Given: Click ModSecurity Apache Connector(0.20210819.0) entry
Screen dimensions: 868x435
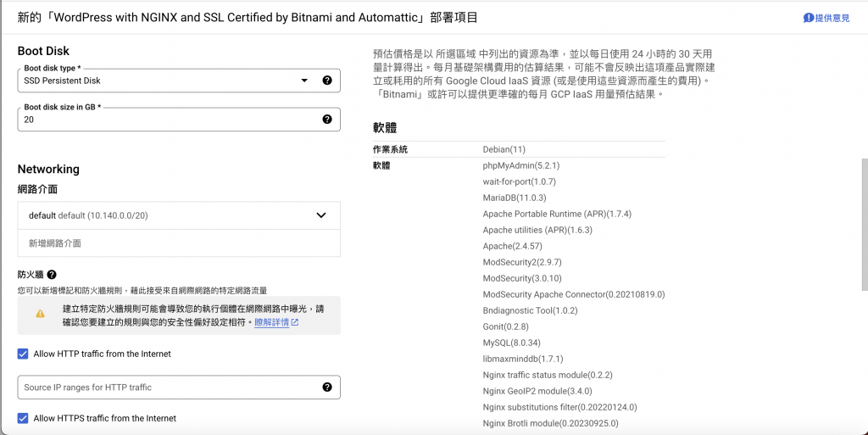Looking at the screenshot, I should (x=574, y=294).
